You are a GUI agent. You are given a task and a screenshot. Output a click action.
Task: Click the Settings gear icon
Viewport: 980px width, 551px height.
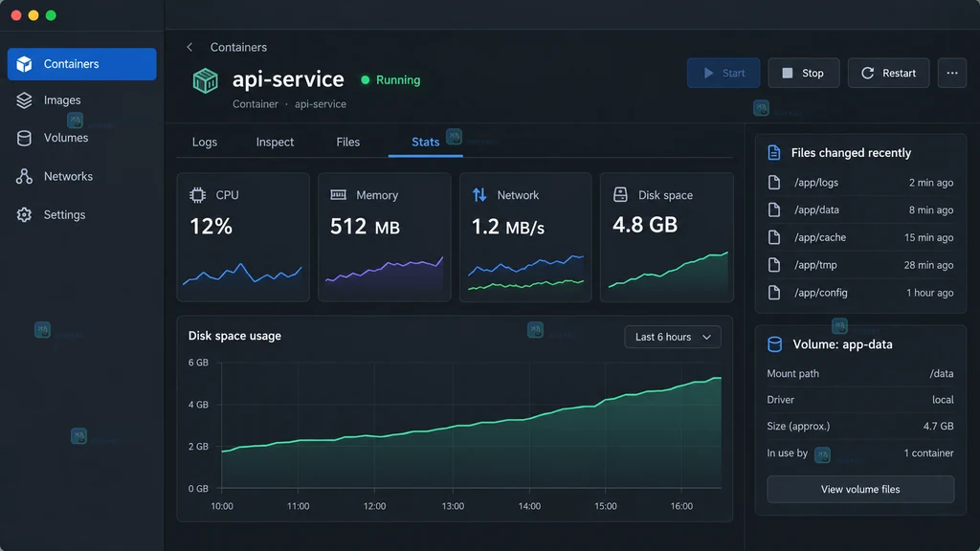(x=24, y=214)
